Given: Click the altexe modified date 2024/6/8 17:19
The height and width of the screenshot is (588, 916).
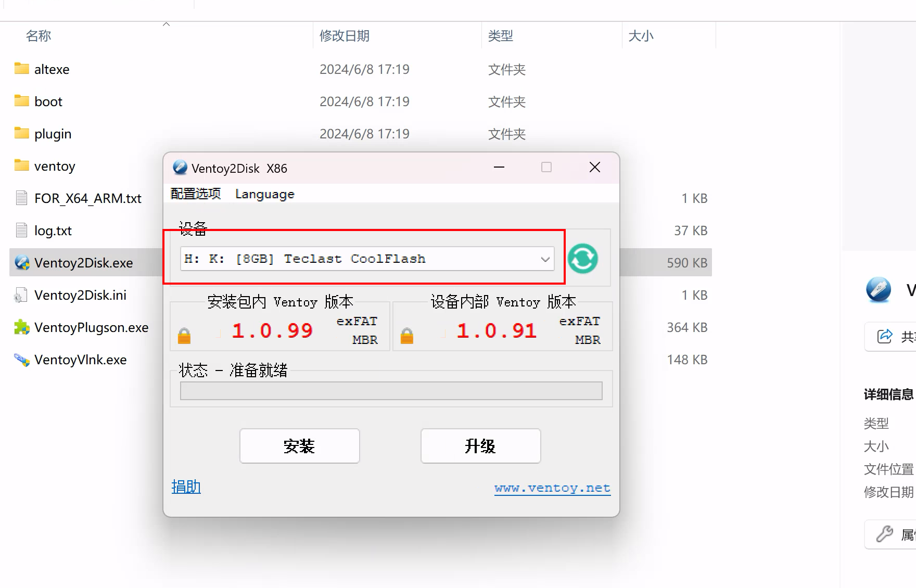Looking at the screenshot, I should coord(364,69).
